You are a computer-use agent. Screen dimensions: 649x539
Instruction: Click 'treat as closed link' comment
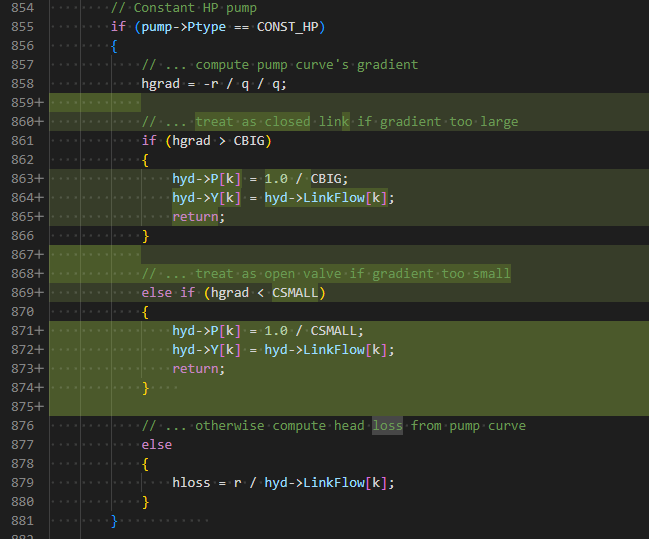click(x=272, y=122)
